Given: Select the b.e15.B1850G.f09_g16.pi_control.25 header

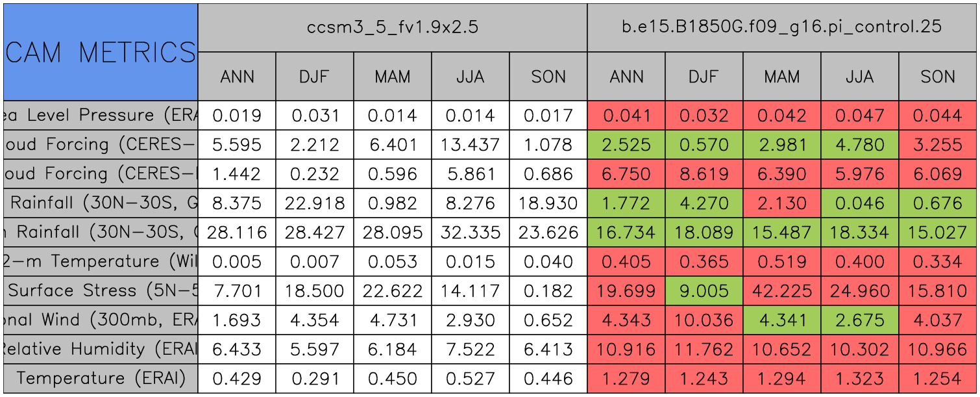Looking at the screenshot, I should coord(782,27).
